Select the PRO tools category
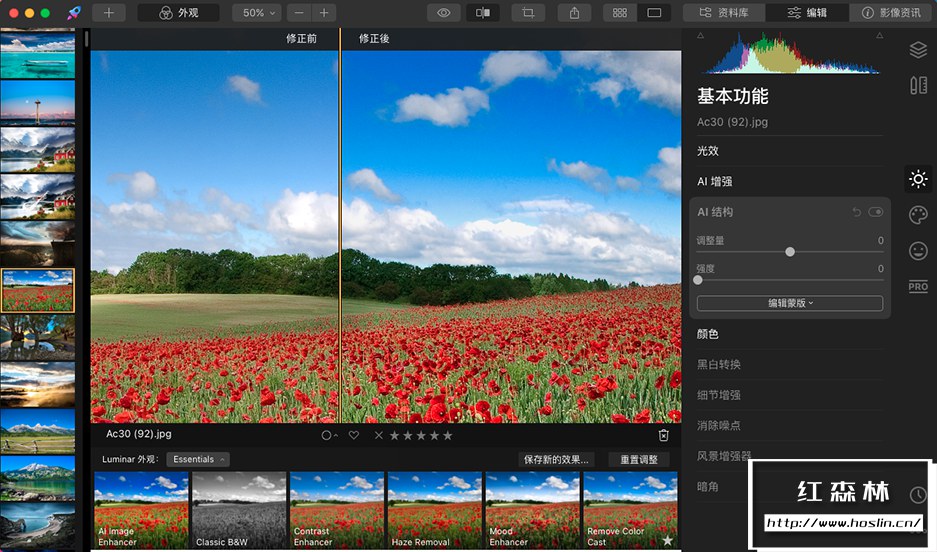This screenshot has width=937, height=552. click(918, 287)
